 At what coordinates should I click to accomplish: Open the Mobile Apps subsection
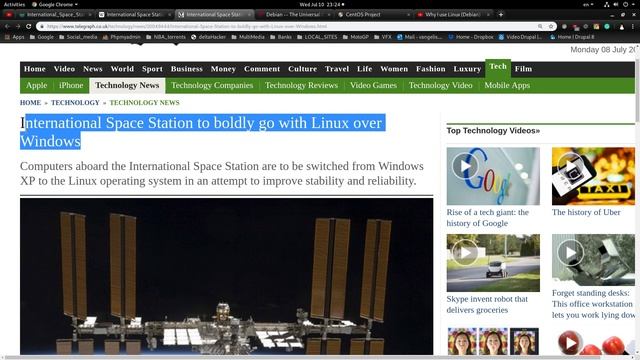click(507, 85)
